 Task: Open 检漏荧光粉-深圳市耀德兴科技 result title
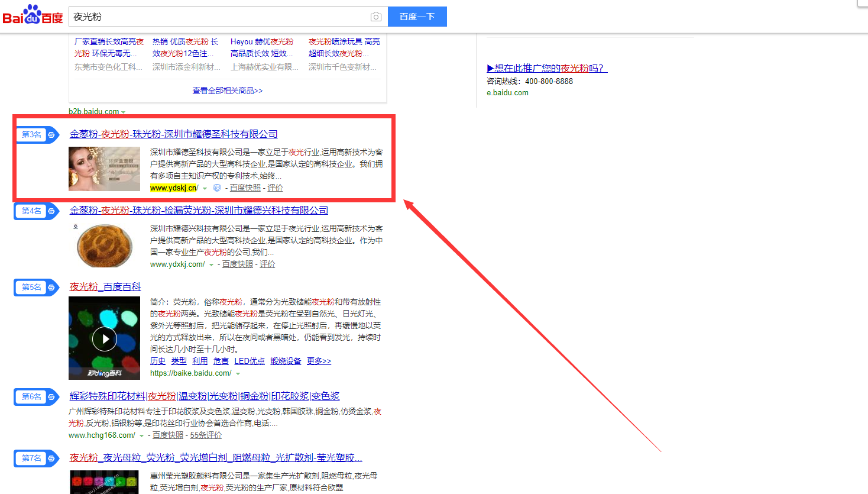coord(199,211)
